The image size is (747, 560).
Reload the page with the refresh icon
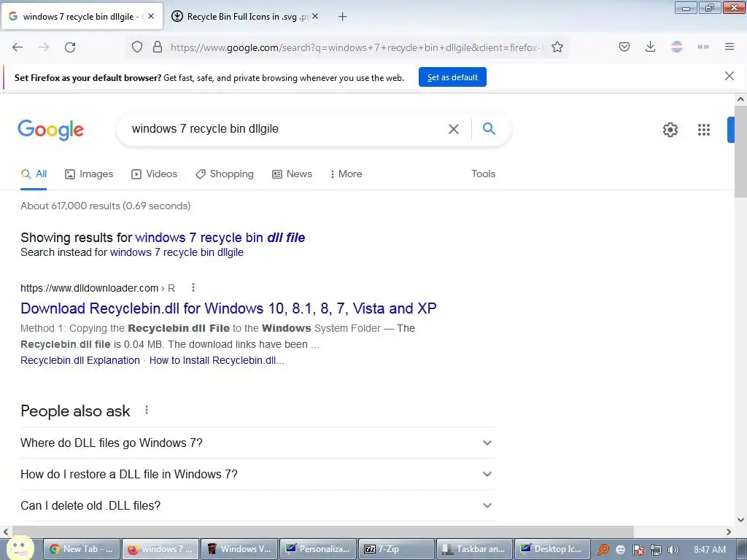coord(70,47)
